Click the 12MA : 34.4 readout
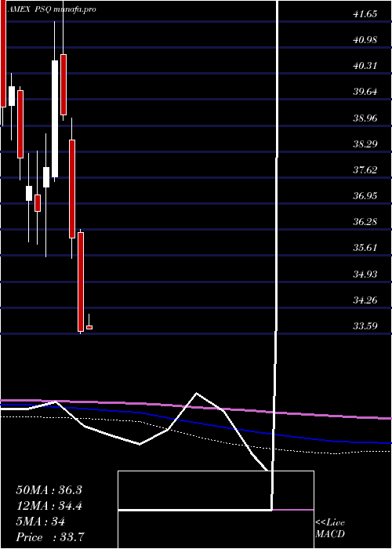The width and height of the screenshot is (392, 549). pyautogui.click(x=49, y=506)
